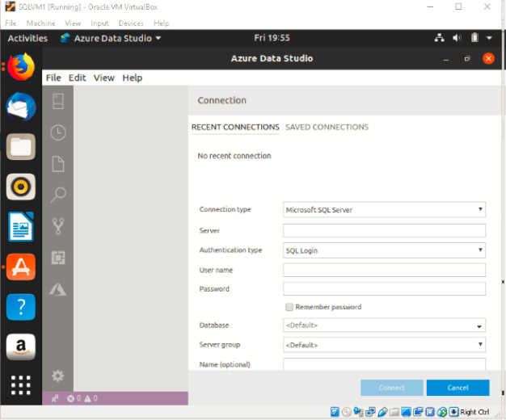Open the Authentication type dropdown

384,250
